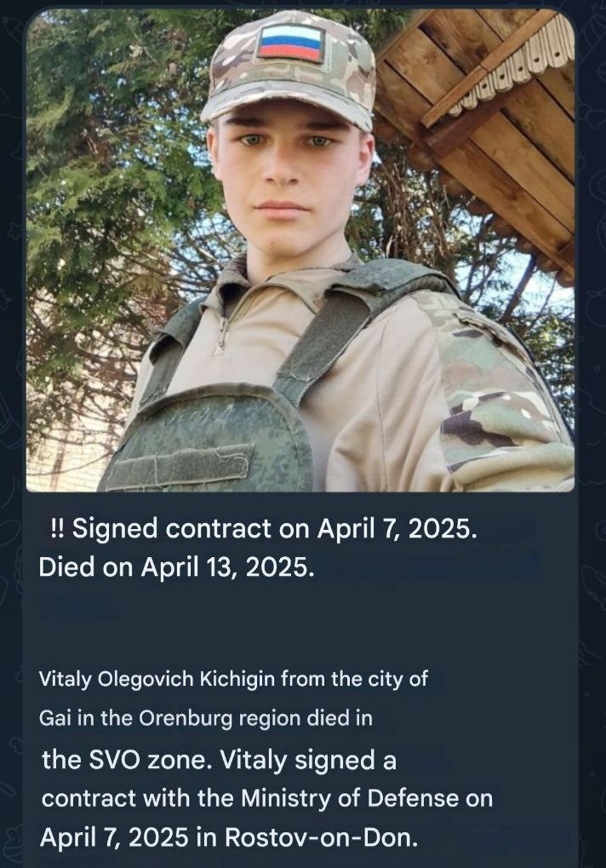The image size is (606, 868).
Task: Open the soldier photo in the post
Action: (300, 250)
